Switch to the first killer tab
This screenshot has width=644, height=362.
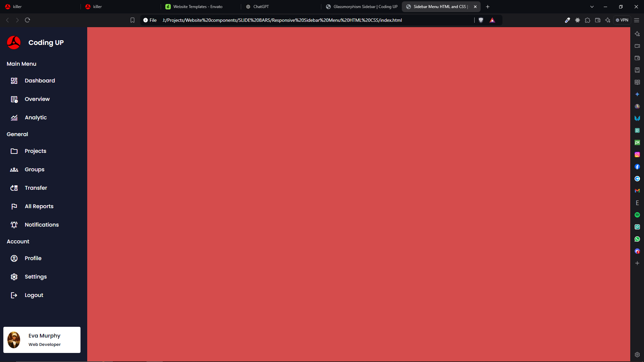[x=40, y=7]
